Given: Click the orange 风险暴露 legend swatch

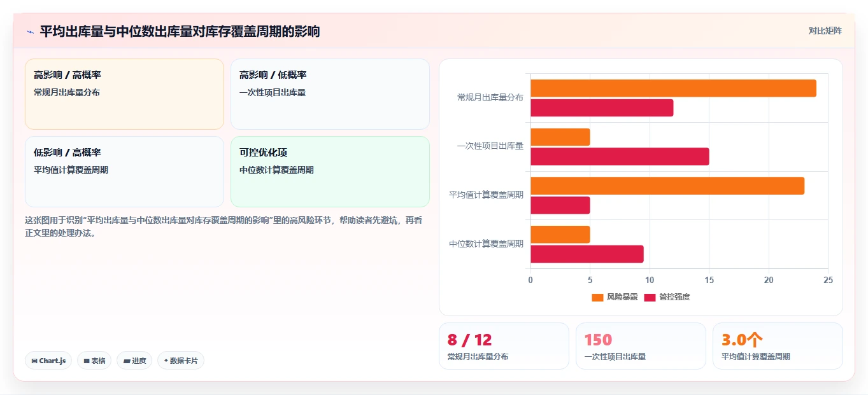Looking at the screenshot, I should click(597, 297).
